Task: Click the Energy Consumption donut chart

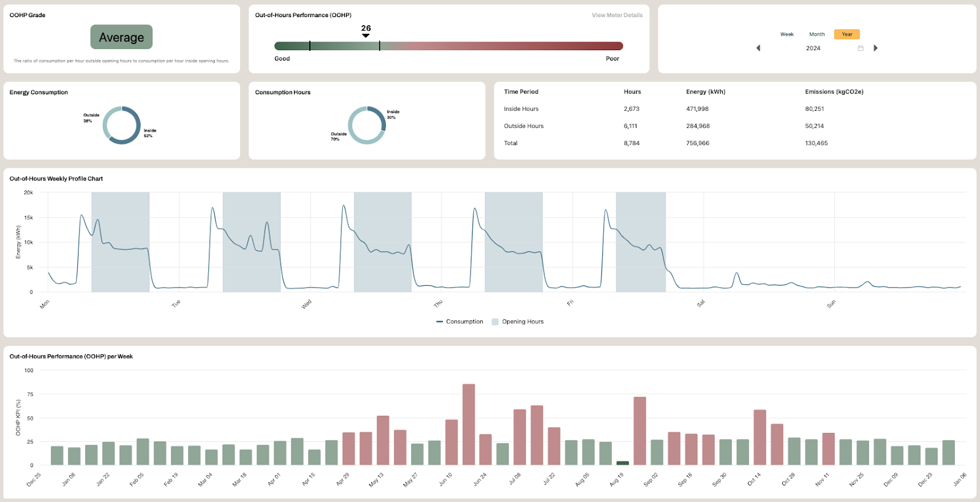Action: [121, 125]
